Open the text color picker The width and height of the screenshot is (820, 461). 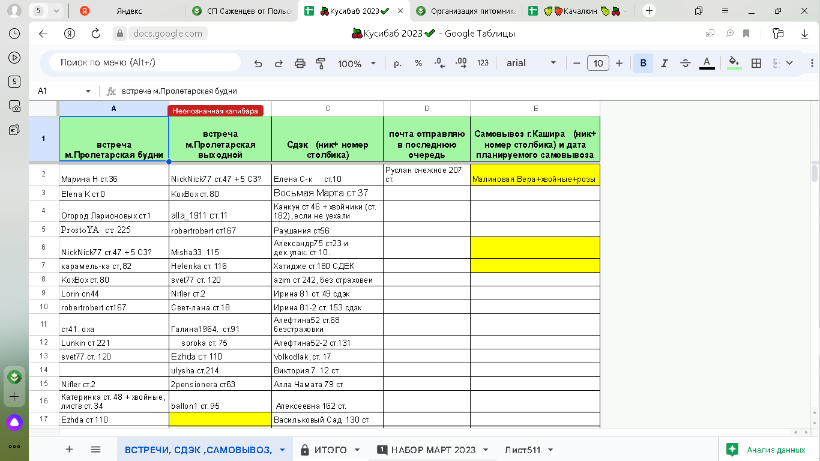(707, 63)
